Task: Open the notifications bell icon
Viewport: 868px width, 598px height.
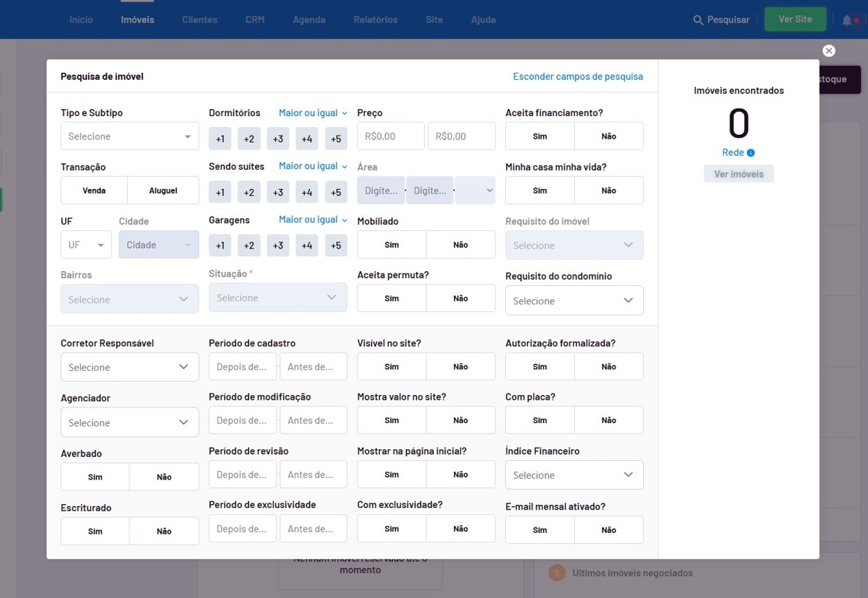Action: click(x=847, y=20)
